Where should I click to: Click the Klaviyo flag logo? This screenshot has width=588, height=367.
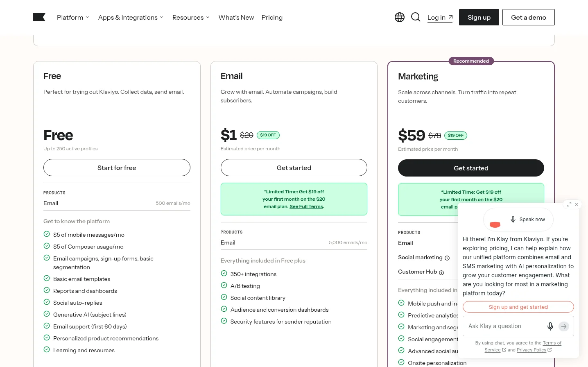click(x=39, y=17)
